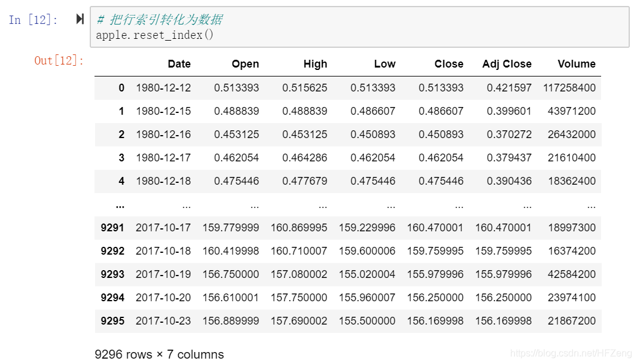Screen dimensions: 637x364
Task: Click the Close value 159.759995
Action: pyautogui.click(x=435, y=251)
